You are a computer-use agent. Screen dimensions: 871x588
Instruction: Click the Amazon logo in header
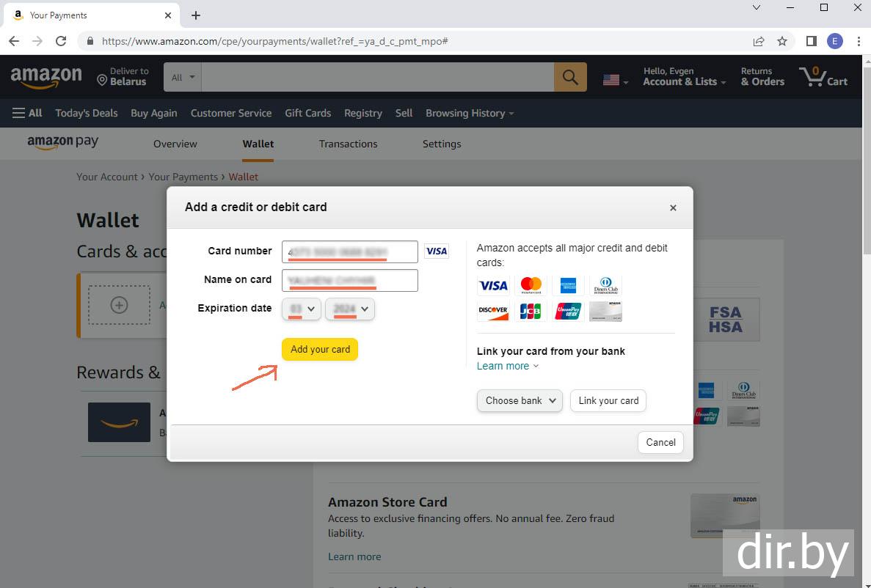(x=46, y=77)
